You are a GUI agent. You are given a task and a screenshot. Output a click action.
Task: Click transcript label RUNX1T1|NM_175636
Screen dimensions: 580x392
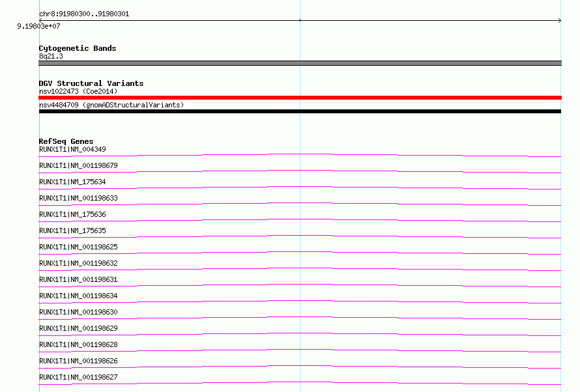click(72, 214)
